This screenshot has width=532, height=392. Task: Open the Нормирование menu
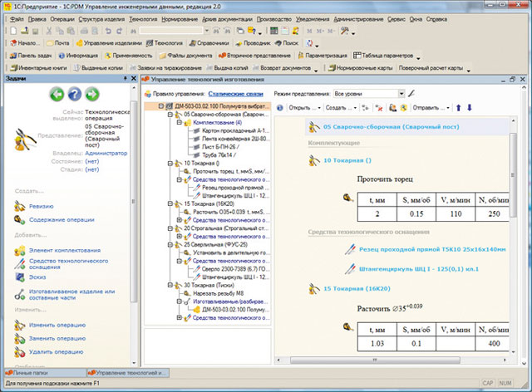click(x=180, y=19)
